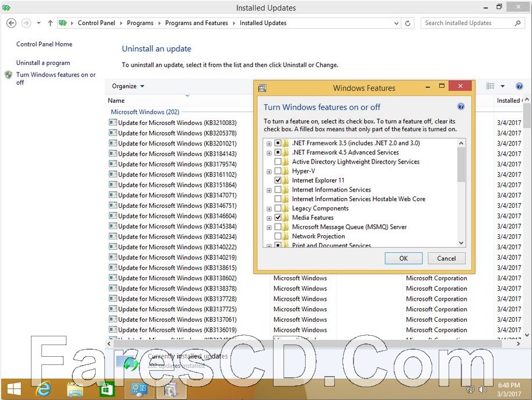532x400 pixels.
Task: Click the Start button
Action: (14, 389)
